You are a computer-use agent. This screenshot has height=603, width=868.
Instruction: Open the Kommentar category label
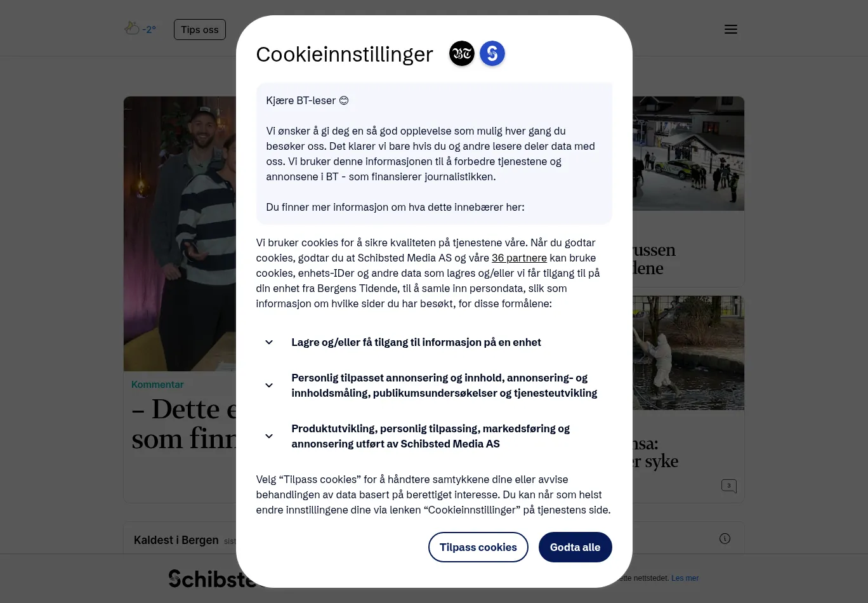[x=157, y=385]
